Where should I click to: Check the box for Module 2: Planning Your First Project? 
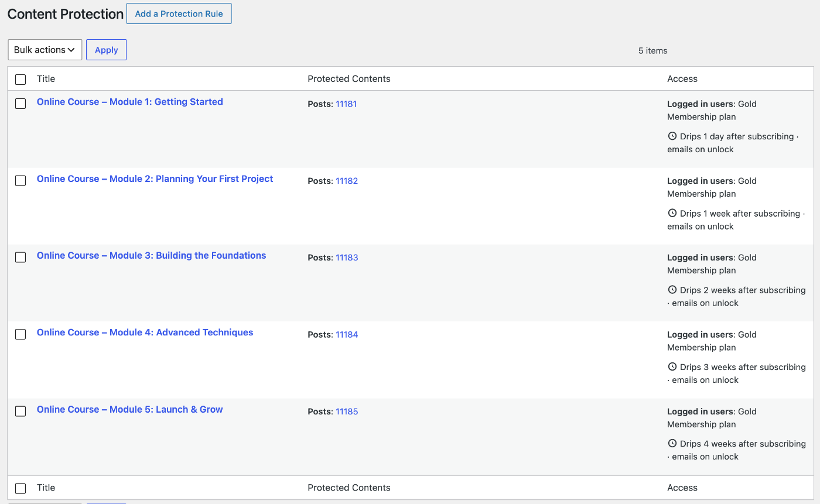20,180
